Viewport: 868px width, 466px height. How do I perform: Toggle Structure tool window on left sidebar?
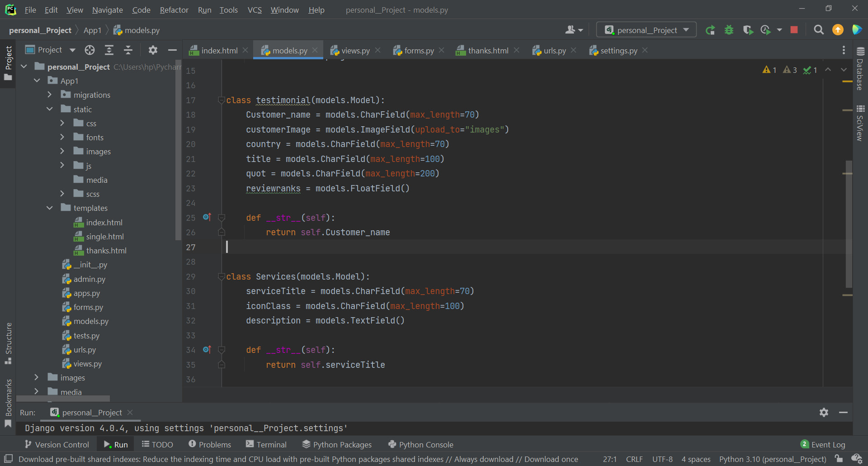(x=8, y=342)
